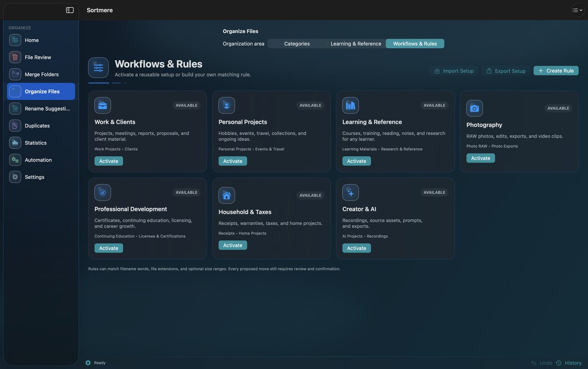
Task: Click the Personal Projects card title
Action: tap(243, 122)
